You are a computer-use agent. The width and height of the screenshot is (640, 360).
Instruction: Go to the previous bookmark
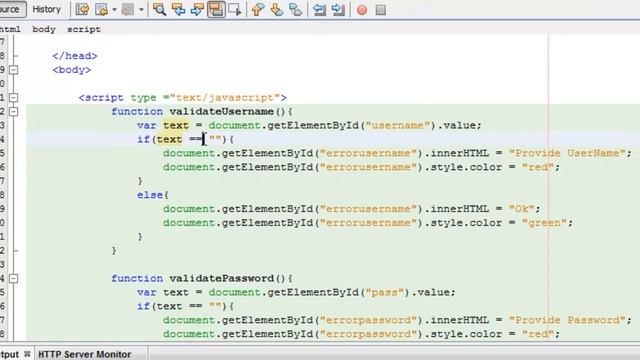coord(257,9)
